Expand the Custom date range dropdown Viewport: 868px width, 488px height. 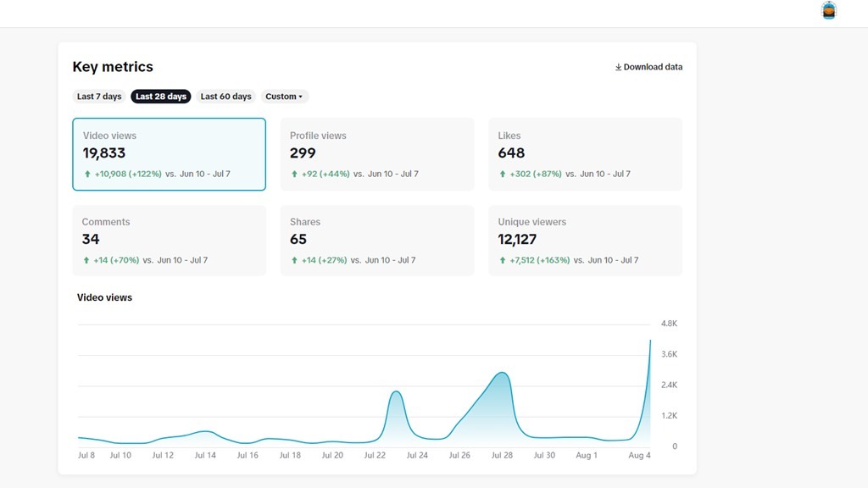pyautogui.click(x=284, y=97)
